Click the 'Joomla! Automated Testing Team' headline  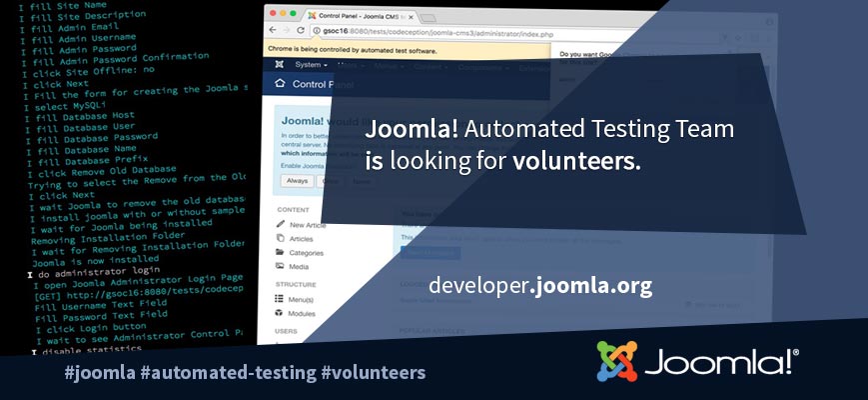coord(549,129)
